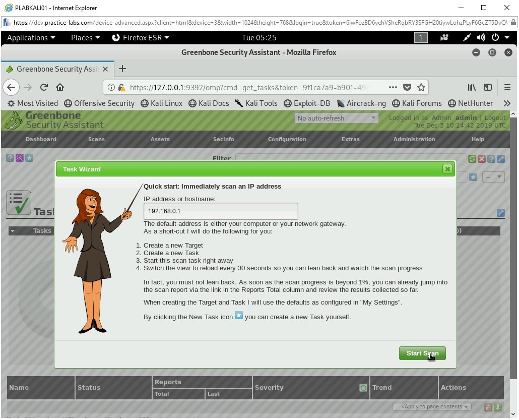Toggle the Firefox sidebar view icon

coord(488,87)
